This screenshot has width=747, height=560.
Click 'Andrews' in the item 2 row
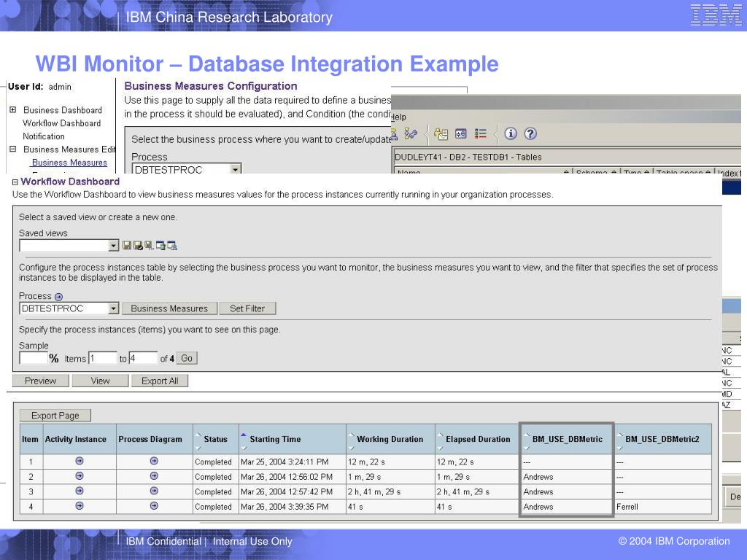538,477
